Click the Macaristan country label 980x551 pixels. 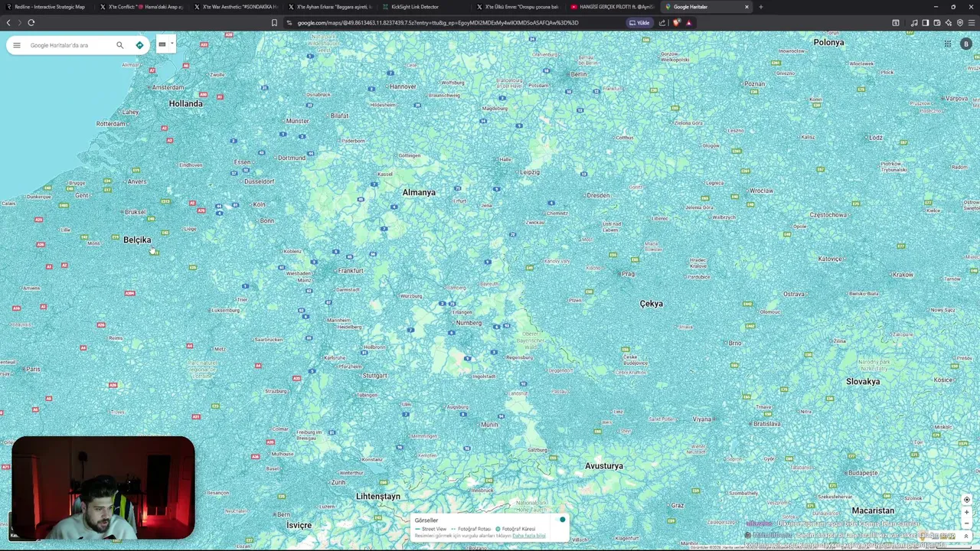(873, 510)
